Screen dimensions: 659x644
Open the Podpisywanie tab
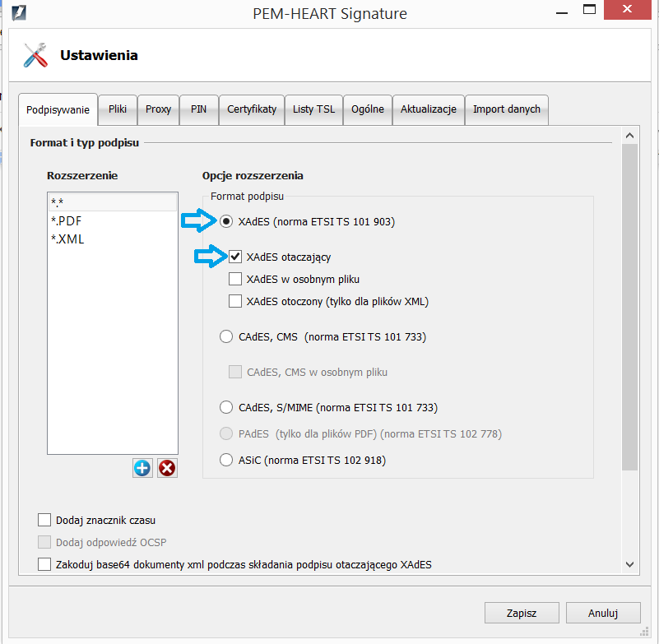(x=58, y=109)
